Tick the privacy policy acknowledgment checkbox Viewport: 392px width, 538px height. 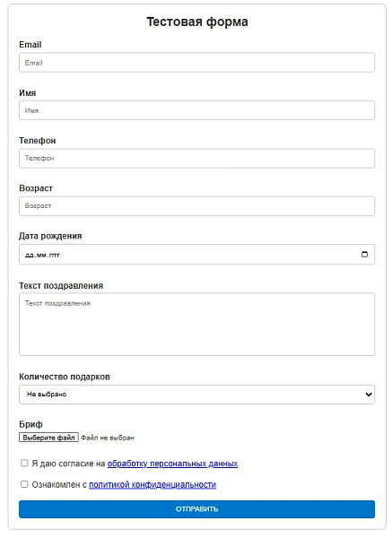click(24, 484)
